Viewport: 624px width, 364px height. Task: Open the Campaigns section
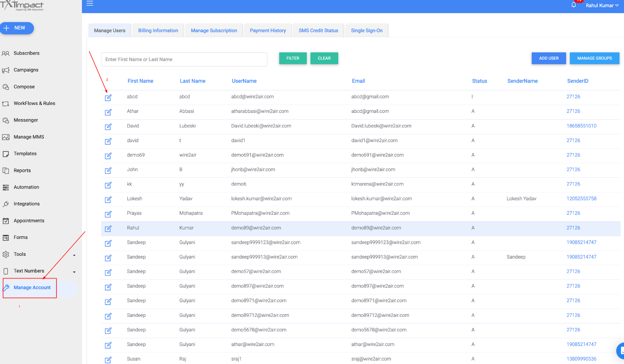pos(26,70)
